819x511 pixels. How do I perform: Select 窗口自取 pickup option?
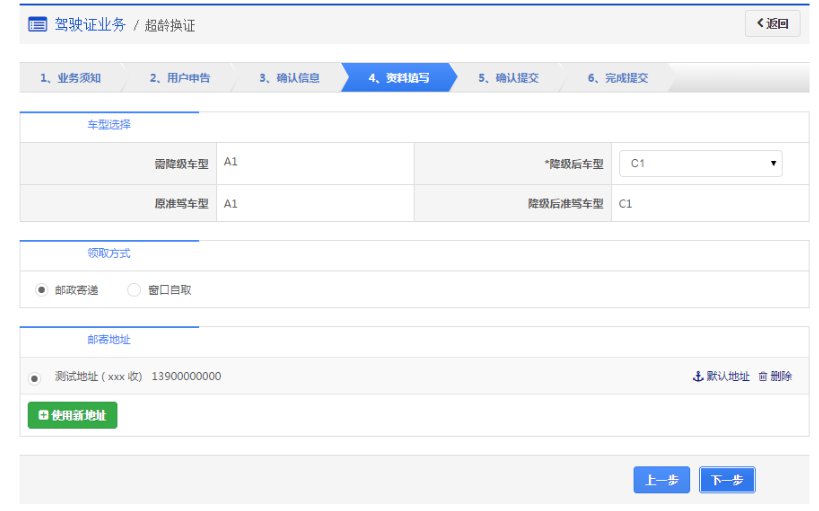[134, 290]
